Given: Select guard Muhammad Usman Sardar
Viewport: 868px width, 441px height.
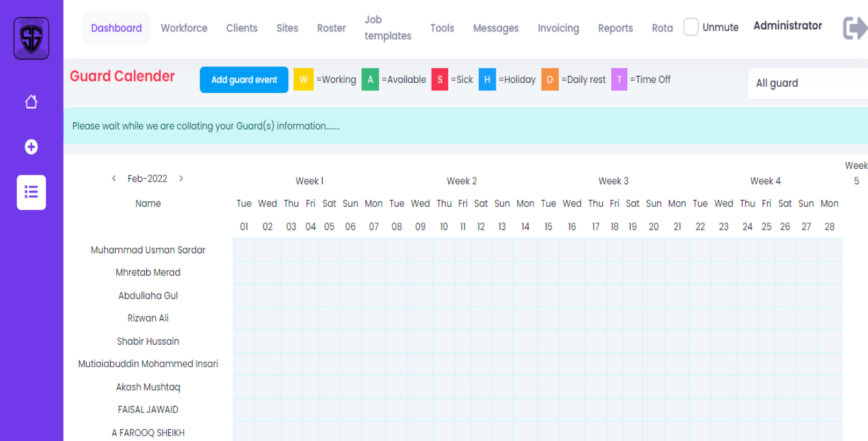Looking at the screenshot, I should coord(148,250).
